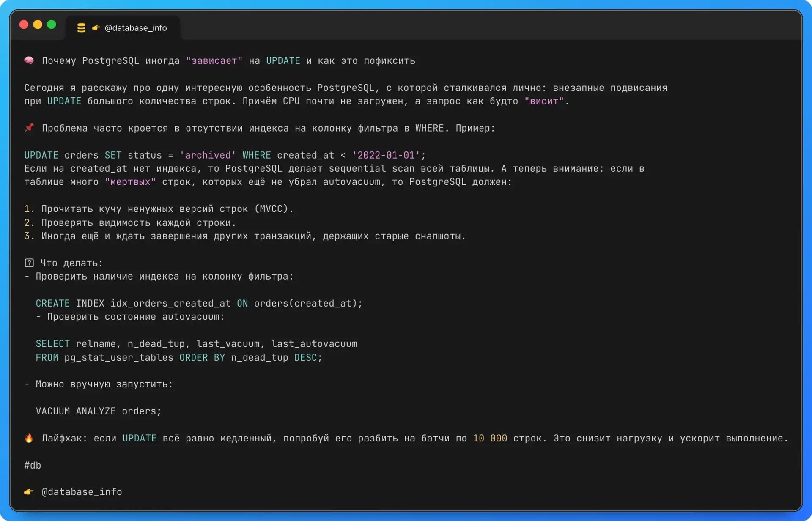Screen dimensions: 812x521
Task: Click the number '10 000' in the Лайфхак line
Action: pyautogui.click(x=490, y=439)
